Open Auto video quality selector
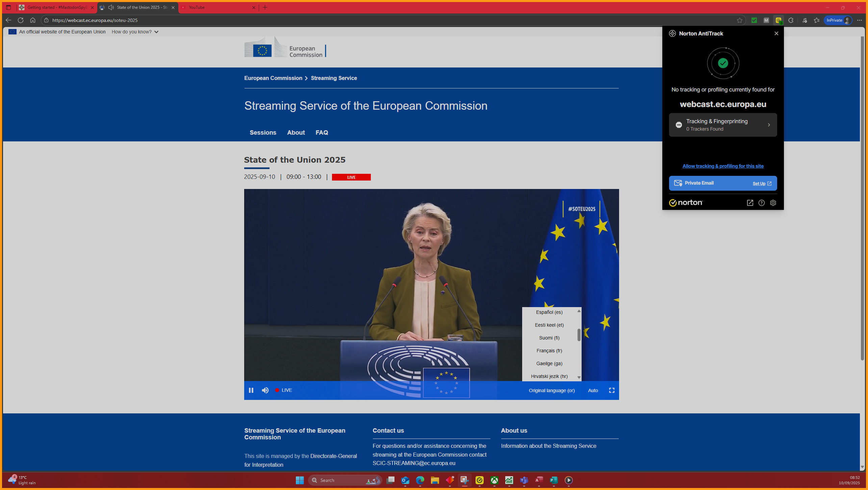This screenshot has width=868, height=490. tap(593, 390)
